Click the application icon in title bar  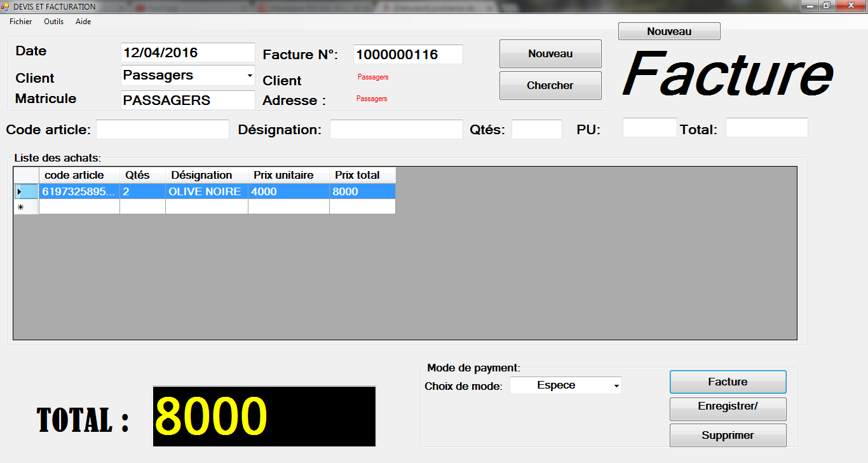tap(5, 6)
